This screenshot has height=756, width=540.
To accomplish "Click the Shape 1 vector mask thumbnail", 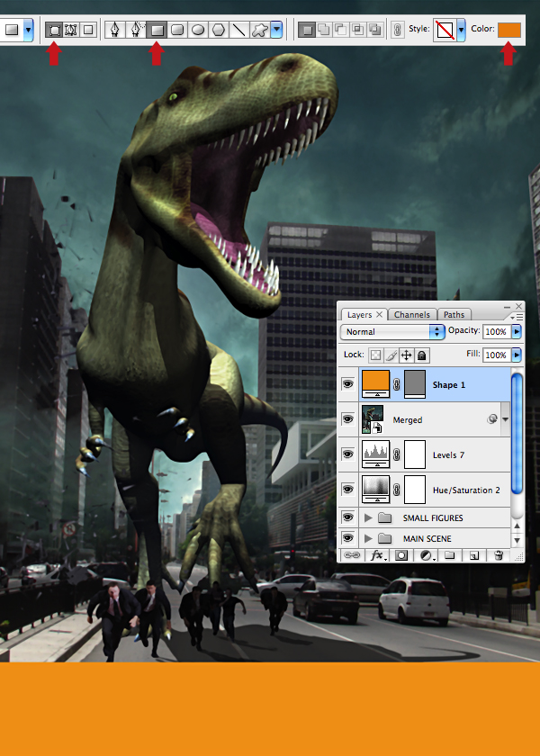I will pos(415,384).
